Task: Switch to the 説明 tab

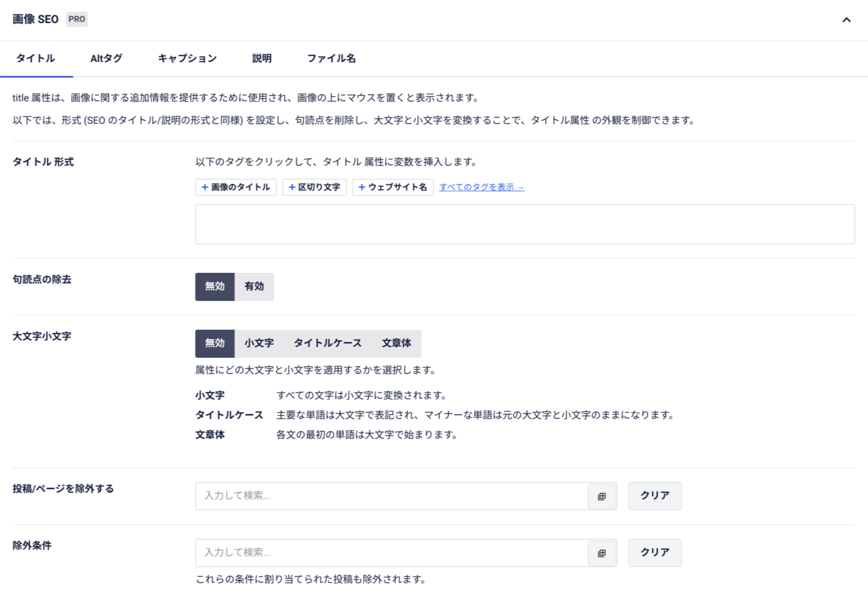Action: [262, 59]
